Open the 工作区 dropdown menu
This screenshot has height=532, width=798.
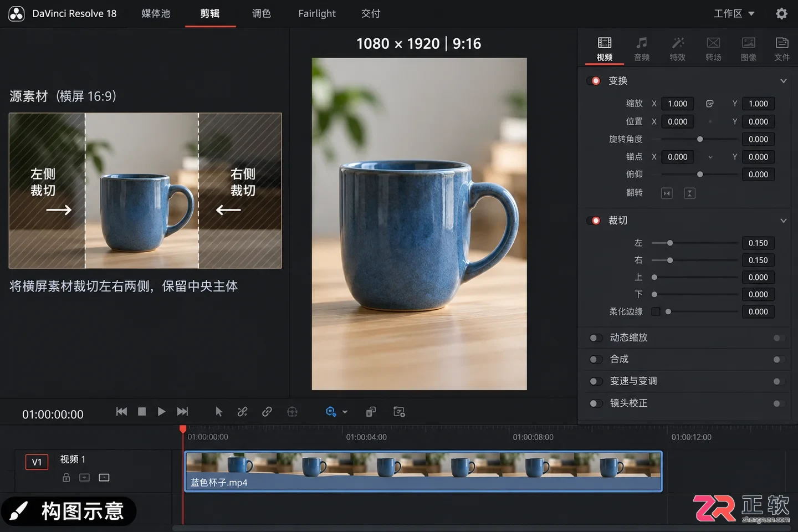pos(734,13)
